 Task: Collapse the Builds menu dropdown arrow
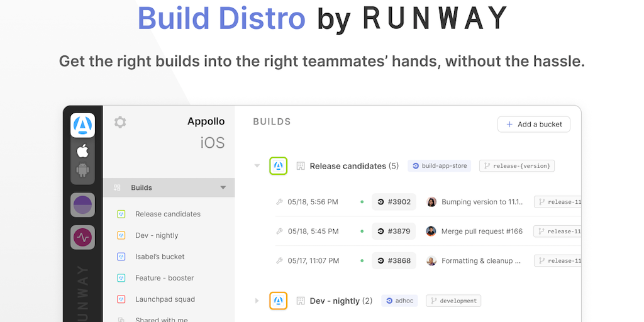click(x=223, y=187)
